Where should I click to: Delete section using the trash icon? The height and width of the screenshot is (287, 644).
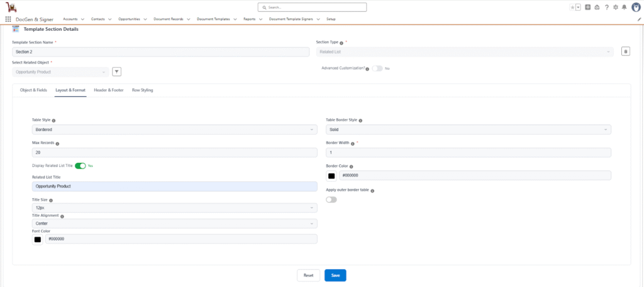[625, 51]
